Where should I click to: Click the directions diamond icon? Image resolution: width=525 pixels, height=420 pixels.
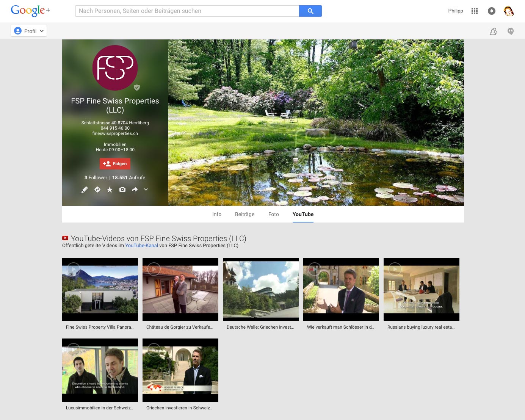[97, 190]
